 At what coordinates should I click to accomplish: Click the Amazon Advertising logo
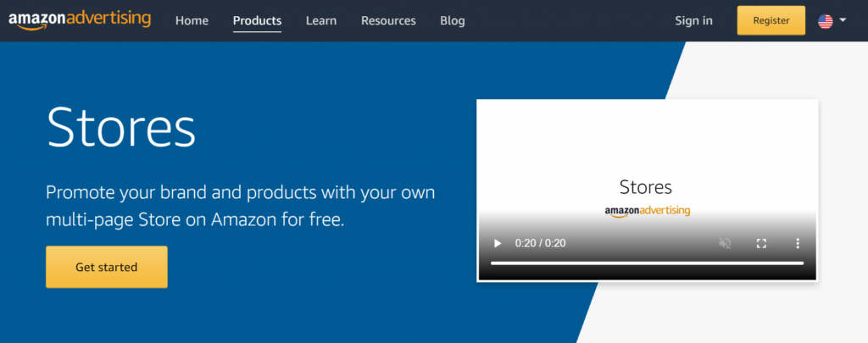click(79, 19)
